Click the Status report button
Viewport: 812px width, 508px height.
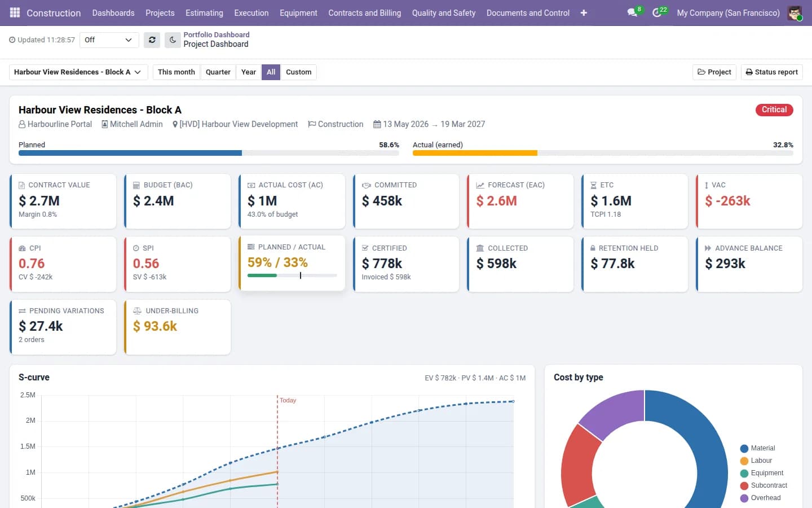pyautogui.click(x=771, y=72)
